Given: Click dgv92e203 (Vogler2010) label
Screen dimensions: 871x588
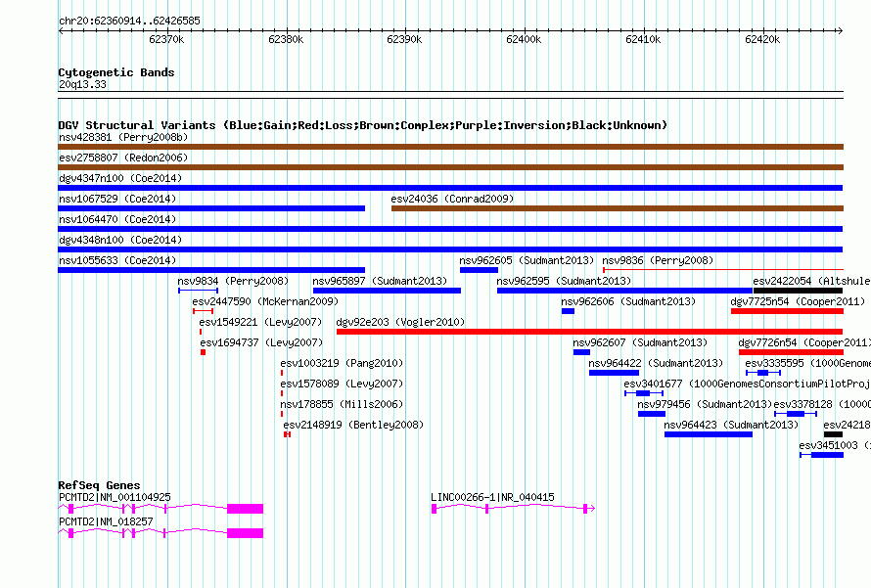Looking at the screenshot, I should pos(400,322).
